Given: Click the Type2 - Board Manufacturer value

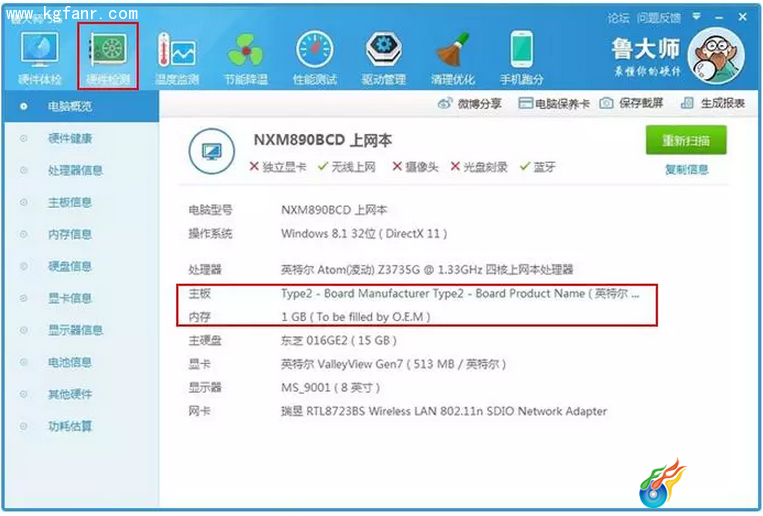Looking at the screenshot, I should 460,294.
